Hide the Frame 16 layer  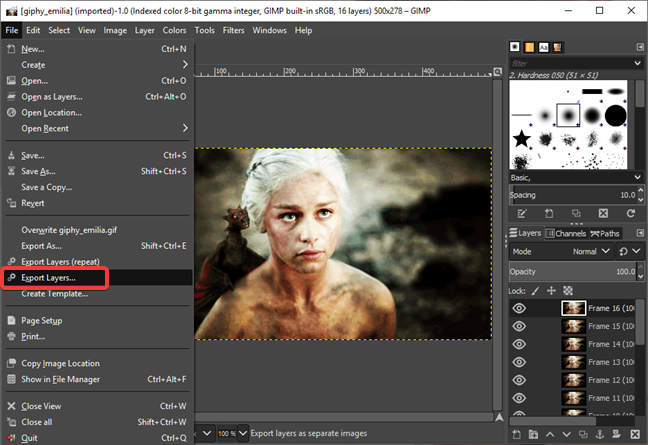519,308
